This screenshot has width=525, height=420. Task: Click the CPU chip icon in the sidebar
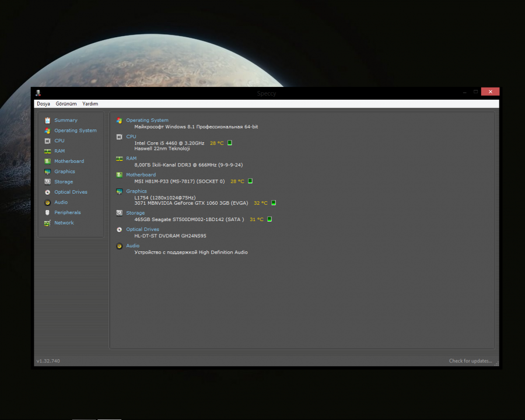tap(47, 141)
